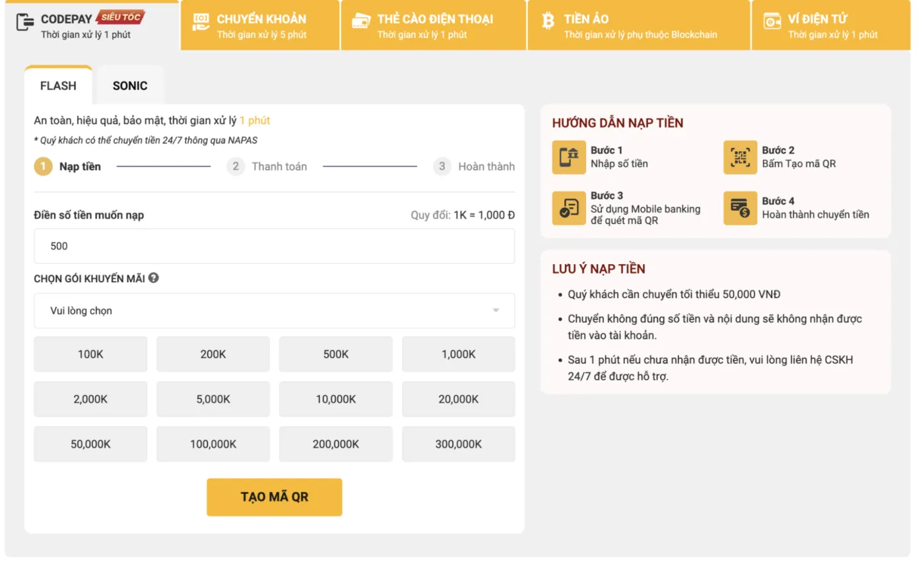Pick the 200,000K amount button
Viewport: 924px width, 566px height.
coord(336,444)
